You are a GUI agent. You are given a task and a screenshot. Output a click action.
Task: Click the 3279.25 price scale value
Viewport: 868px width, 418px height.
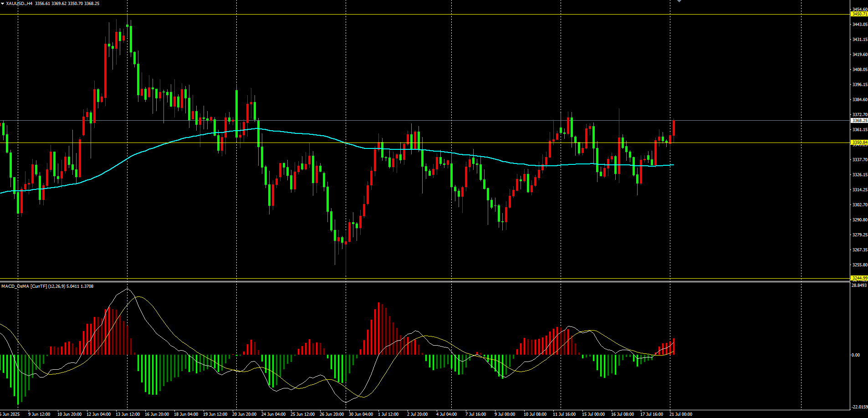pyautogui.click(x=860, y=235)
